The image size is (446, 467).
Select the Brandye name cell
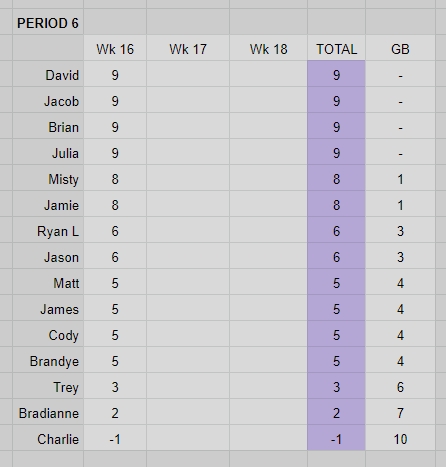pos(48,360)
